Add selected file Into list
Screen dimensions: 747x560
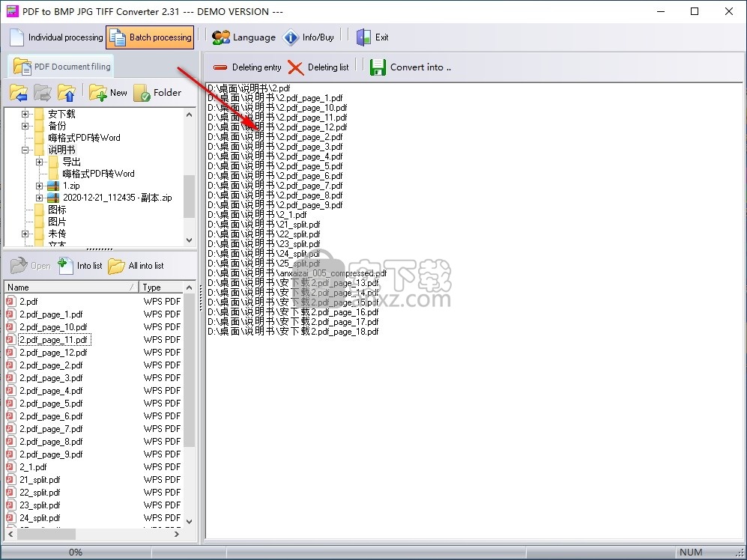[x=80, y=265]
